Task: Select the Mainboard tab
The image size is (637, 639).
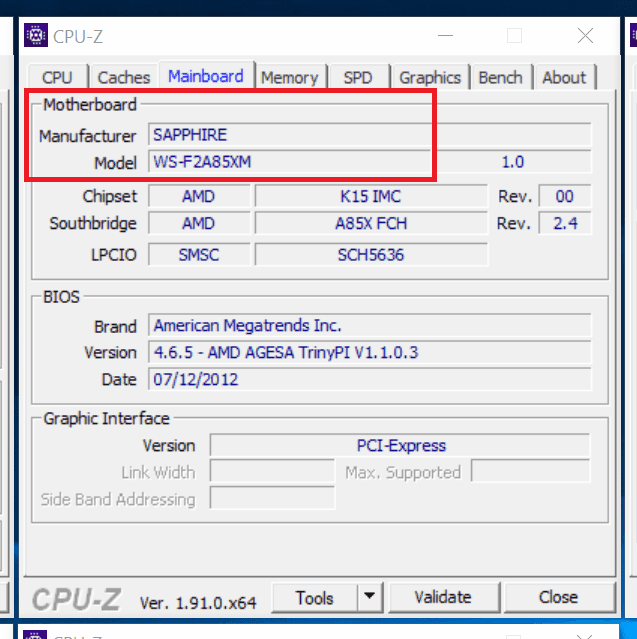Action: [206, 76]
